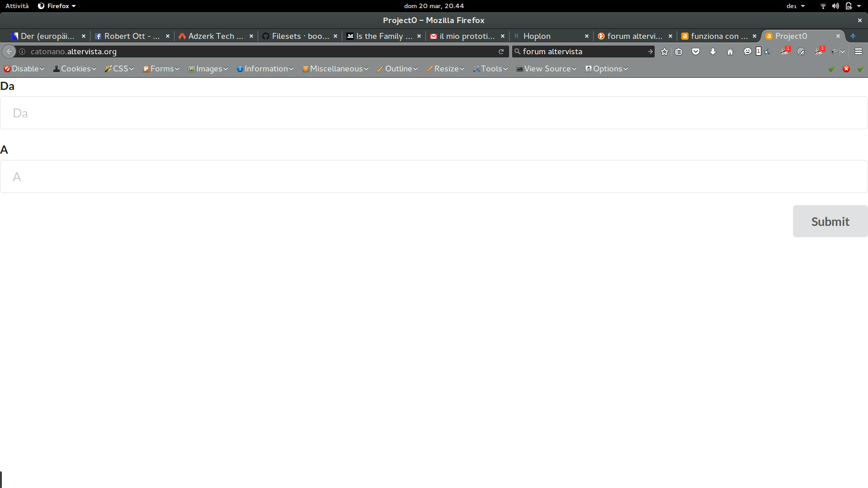Open the Options dropdown

coord(606,69)
